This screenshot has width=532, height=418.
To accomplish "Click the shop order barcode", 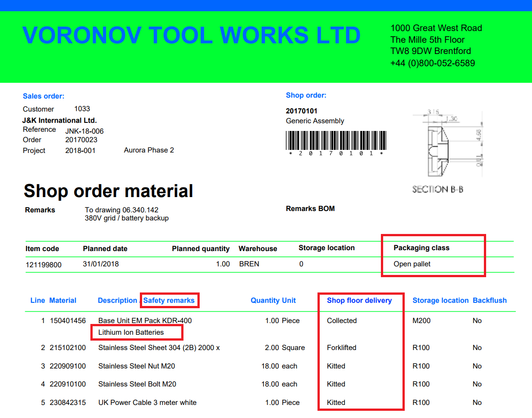I will [336, 141].
